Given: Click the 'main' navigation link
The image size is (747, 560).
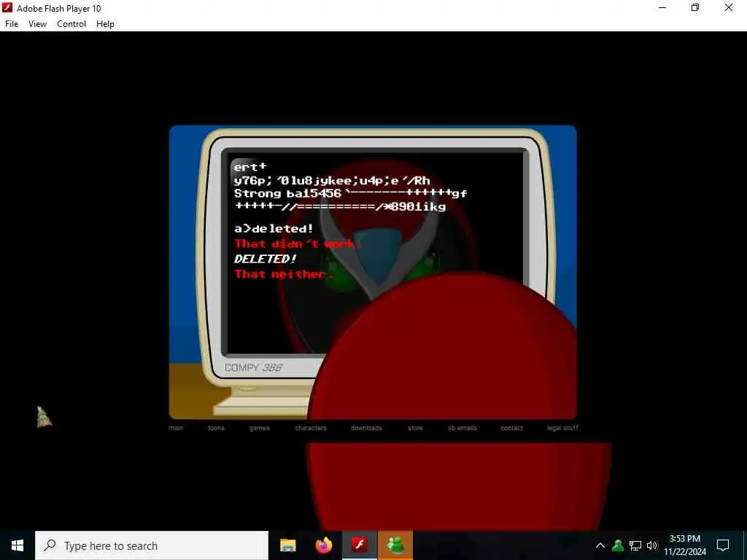Looking at the screenshot, I should (176, 427).
